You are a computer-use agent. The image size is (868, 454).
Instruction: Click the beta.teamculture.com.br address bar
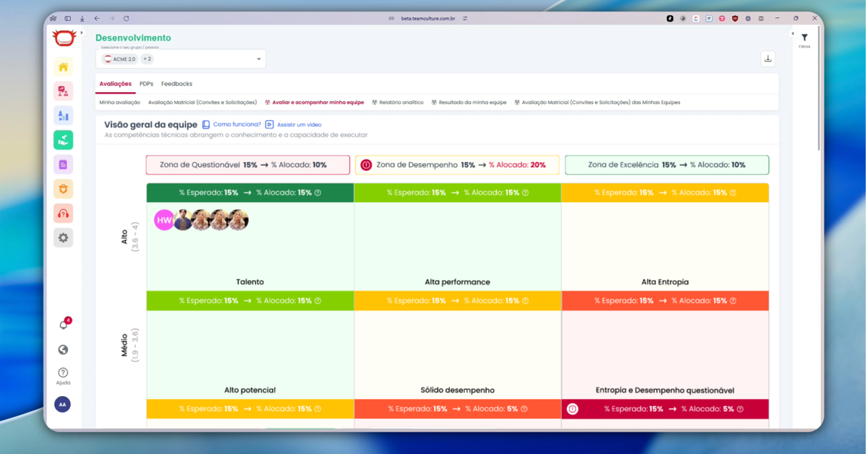pyautogui.click(x=427, y=18)
